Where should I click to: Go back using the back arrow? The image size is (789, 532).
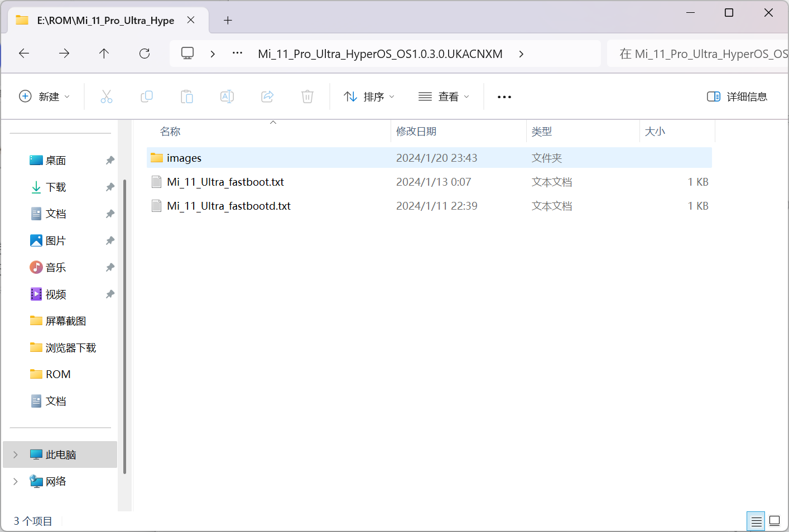23,53
